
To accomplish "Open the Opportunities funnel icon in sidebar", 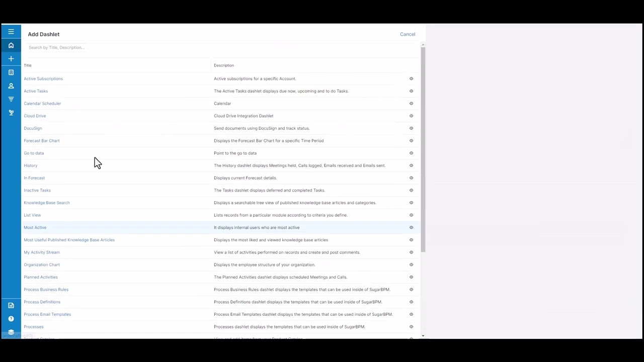I will (x=11, y=99).
